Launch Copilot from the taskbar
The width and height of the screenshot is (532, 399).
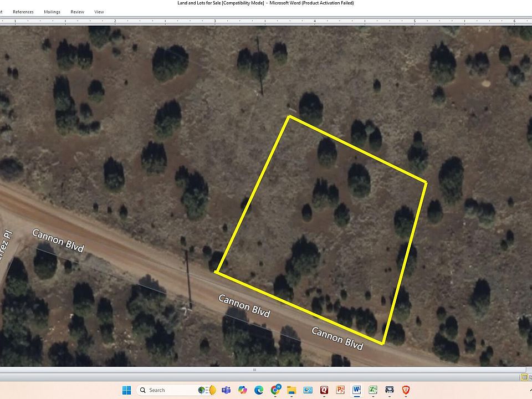point(242,390)
